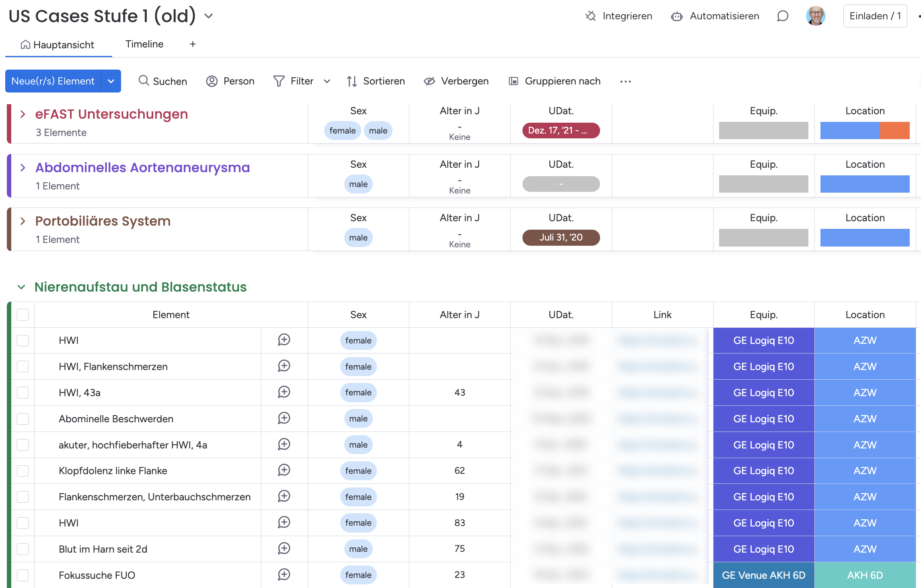921x588 pixels.
Task: Open Automatisieren robot icon
Action: (676, 16)
